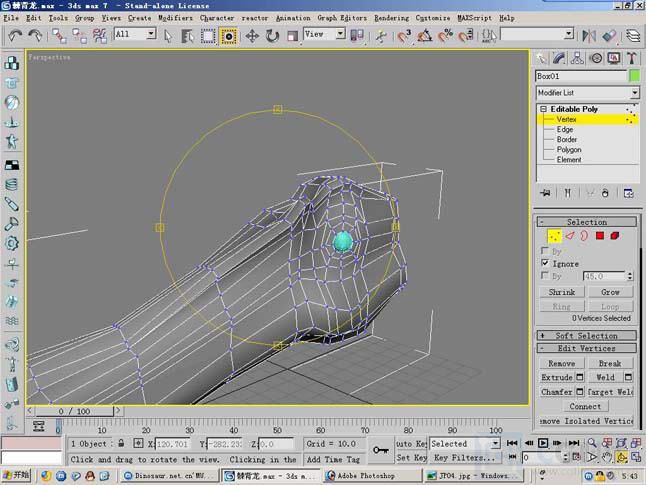The height and width of the screenshot is (485, 646).
Task: Switch to Display command panel tab
Action: pos(614,58)
